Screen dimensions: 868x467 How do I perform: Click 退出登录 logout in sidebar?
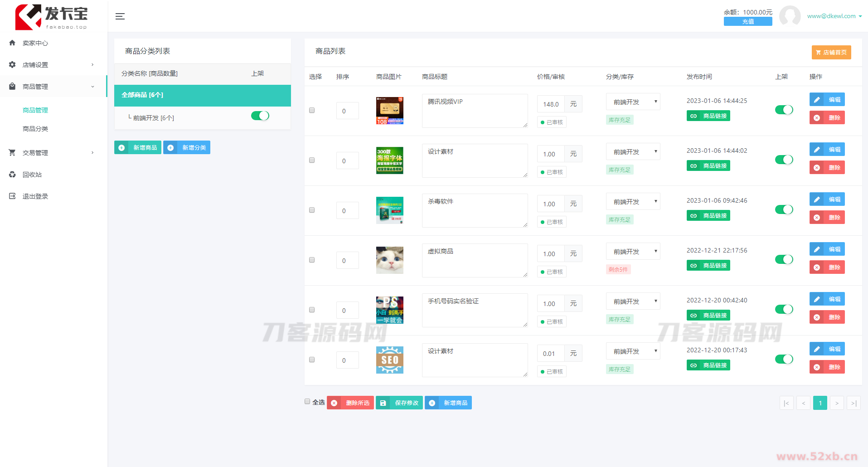(35, 196)
